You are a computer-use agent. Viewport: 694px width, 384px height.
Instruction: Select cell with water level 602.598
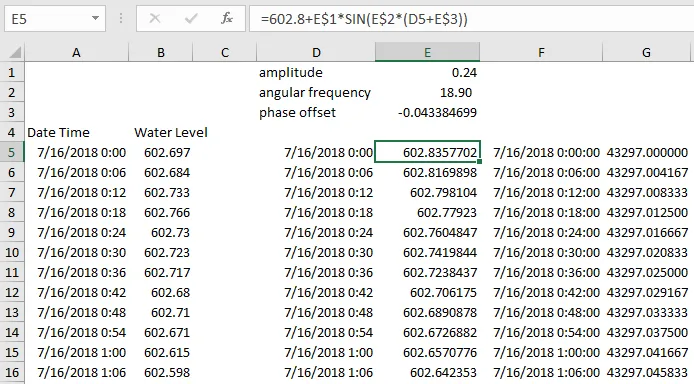coord(161,372)
